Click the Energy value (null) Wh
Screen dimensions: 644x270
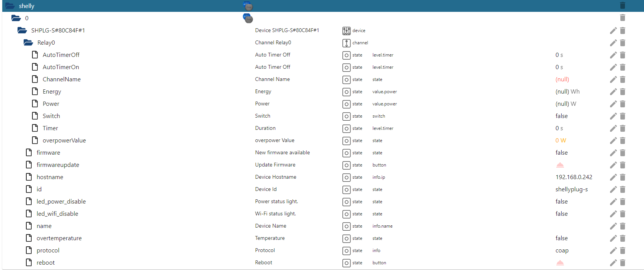click(567, 92)
